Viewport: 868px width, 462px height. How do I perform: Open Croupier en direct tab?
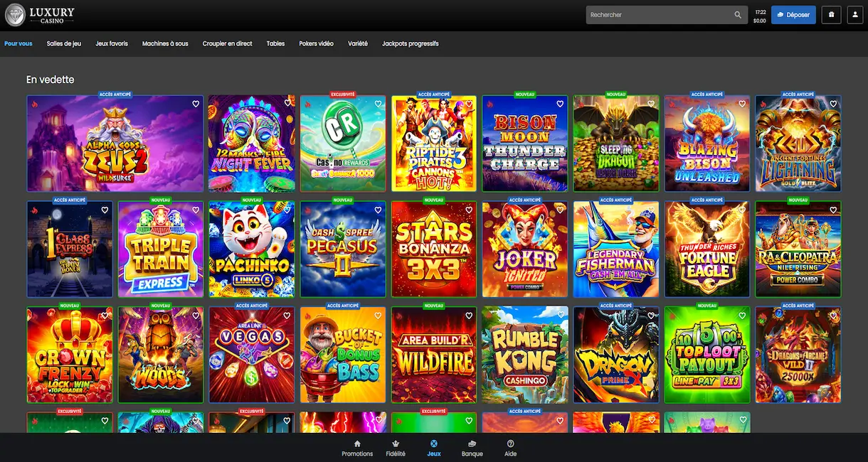point(227,43)
